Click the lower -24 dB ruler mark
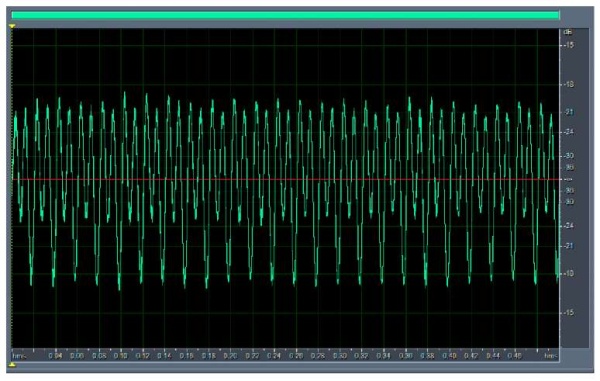Viewport: 600px width, 381px height. coord(569,226)
